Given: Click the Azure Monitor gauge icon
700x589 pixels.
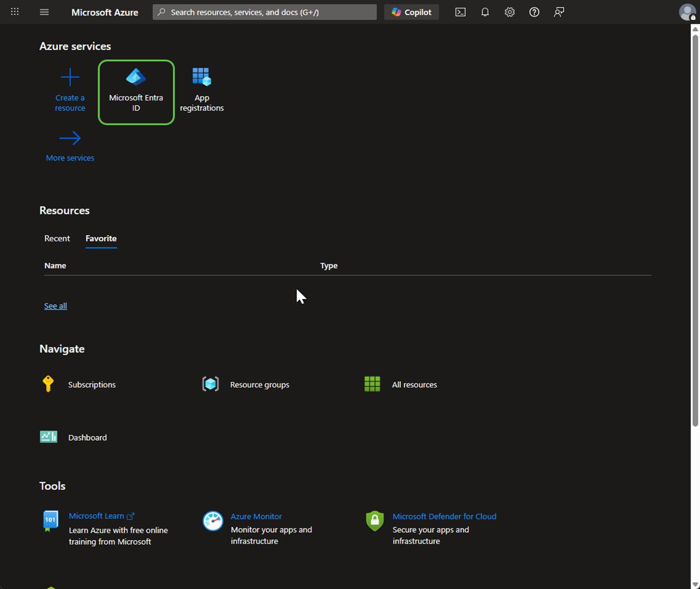Looking at the screenshot, I should 213,521.
